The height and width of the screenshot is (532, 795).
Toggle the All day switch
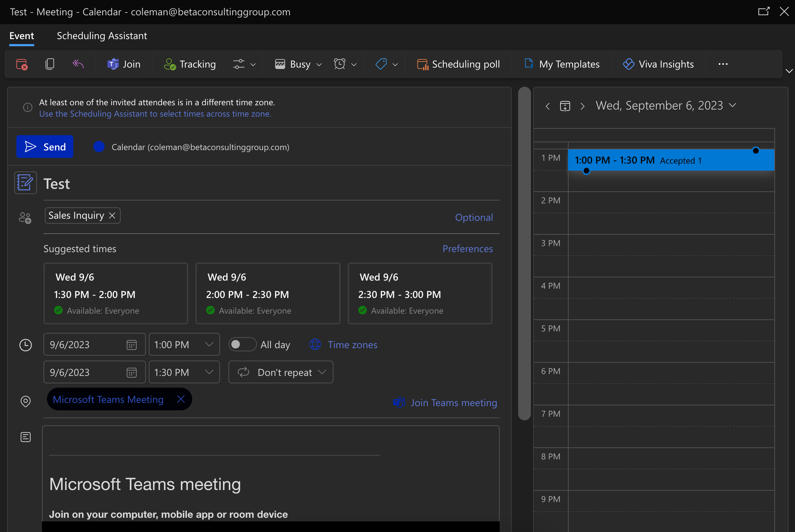pyautogui.click(x=242, y=345)
